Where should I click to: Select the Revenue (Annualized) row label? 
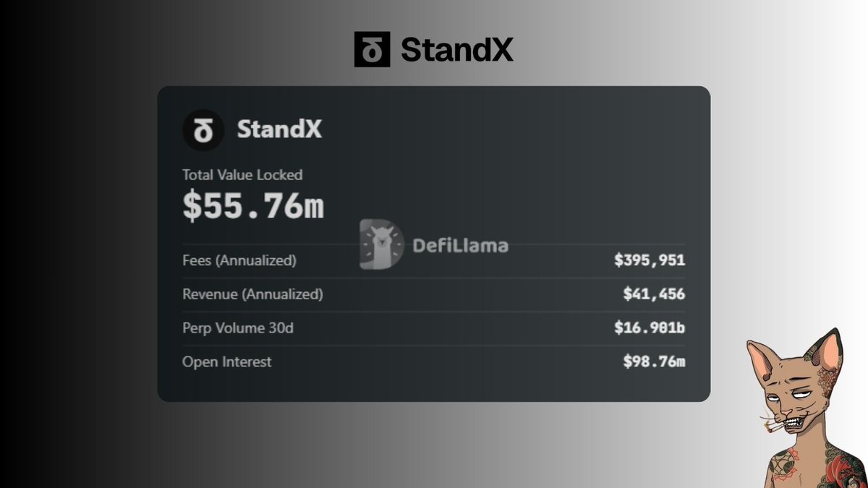252,294
